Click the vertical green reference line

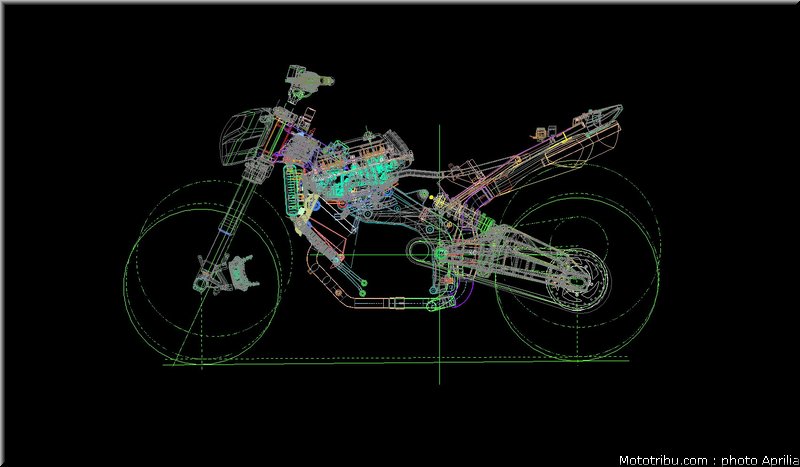[x=439, y=254]
